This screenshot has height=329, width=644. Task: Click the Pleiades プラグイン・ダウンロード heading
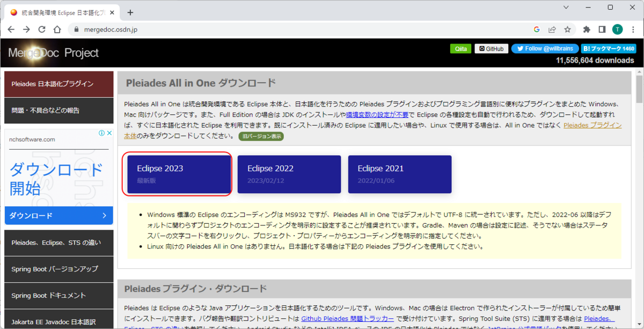pos(195,289)
